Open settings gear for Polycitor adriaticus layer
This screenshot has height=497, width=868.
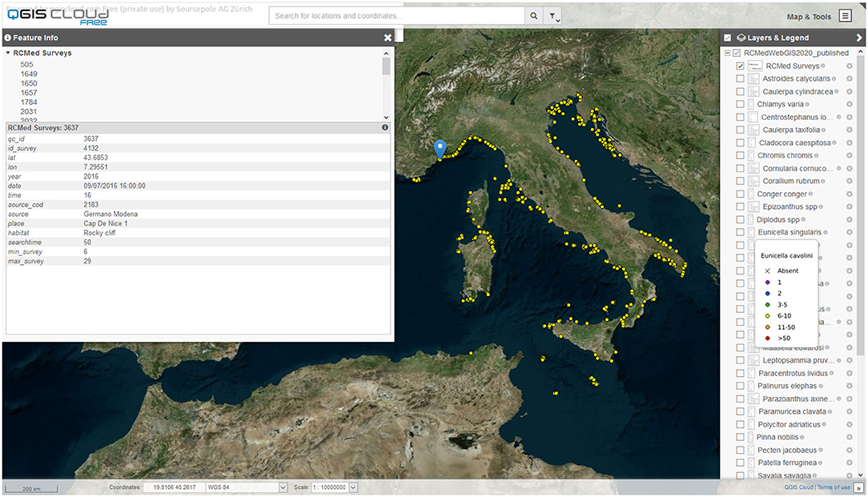849,424
